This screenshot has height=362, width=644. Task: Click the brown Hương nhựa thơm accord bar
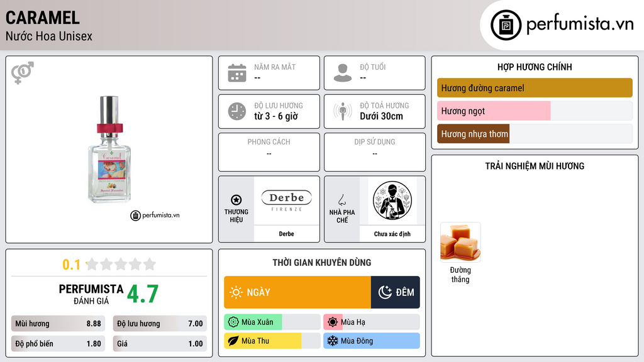[x=473, y=134]
